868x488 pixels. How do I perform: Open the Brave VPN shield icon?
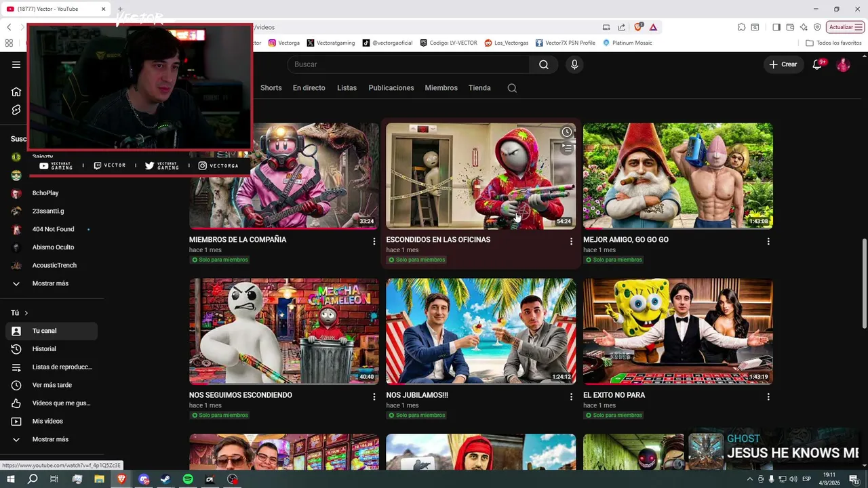[817, 27]
